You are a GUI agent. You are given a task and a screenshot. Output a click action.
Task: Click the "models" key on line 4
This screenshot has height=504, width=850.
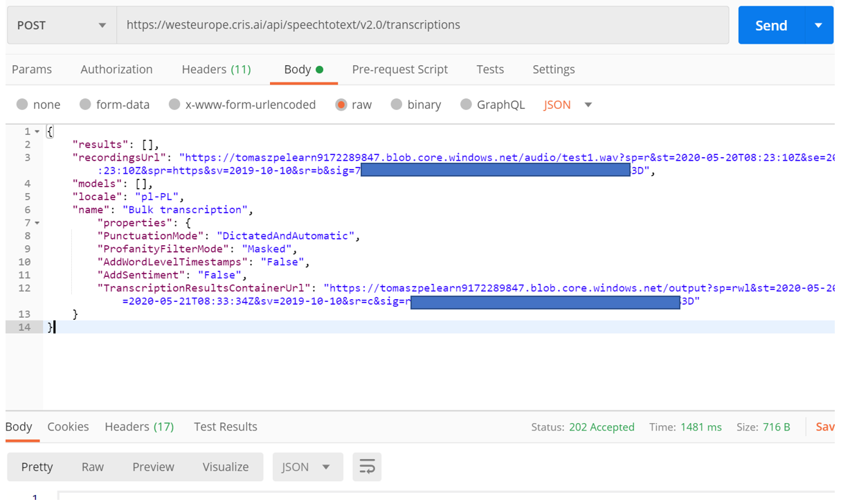click(97, 183)
